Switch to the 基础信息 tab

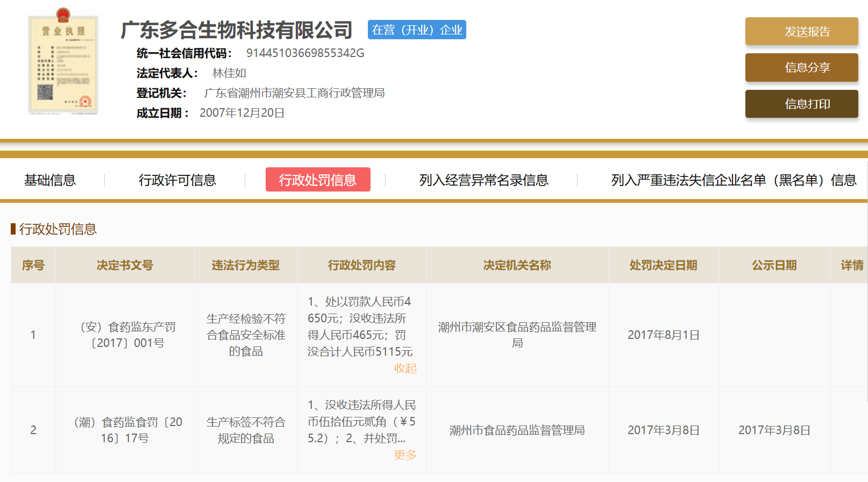[x=50, y=180]
